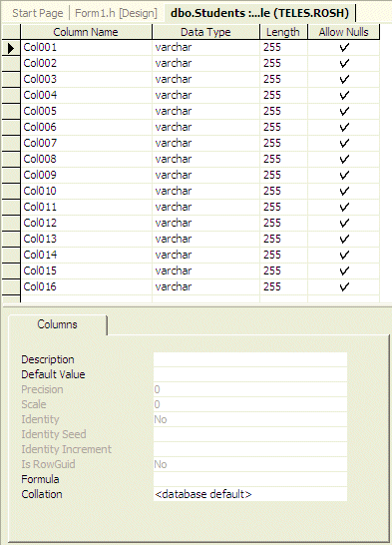Toggle Allow Nulls checkmark for Col005
Screen dimensions: 392x545
tap(344, 111)
